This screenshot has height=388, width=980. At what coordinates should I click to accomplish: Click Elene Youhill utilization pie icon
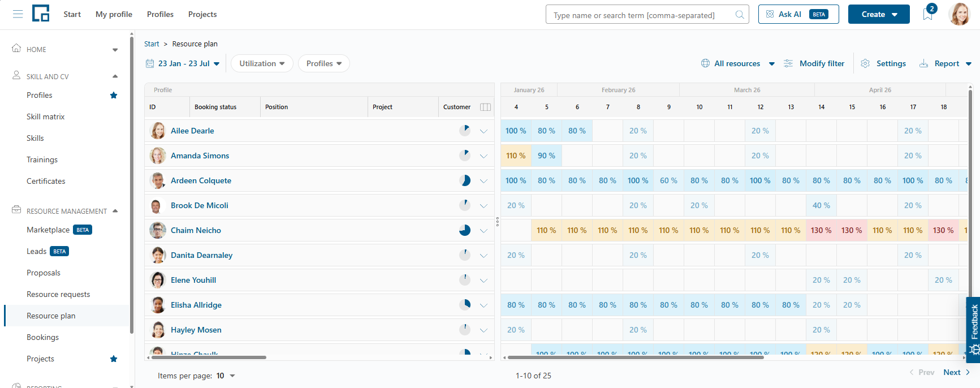click(465, 280)
